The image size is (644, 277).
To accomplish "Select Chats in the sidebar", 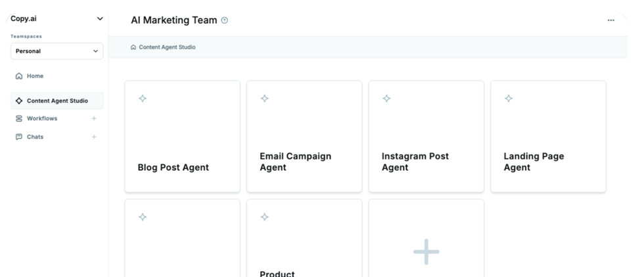I will coord(35,137).
